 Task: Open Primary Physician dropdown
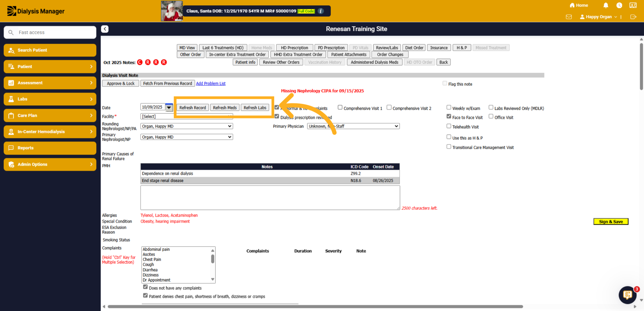point(353,126)
